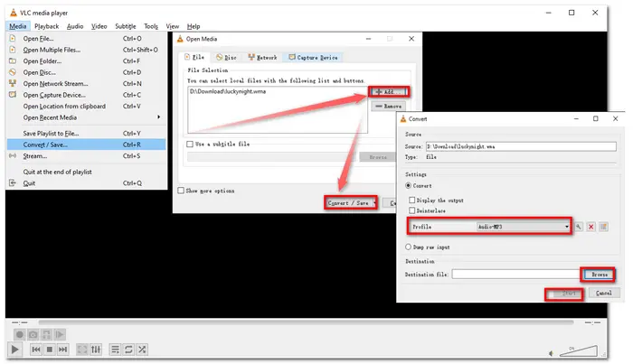
Task: Select Open Multiple Files... menu entry
Action: click(x=87, y=50)
